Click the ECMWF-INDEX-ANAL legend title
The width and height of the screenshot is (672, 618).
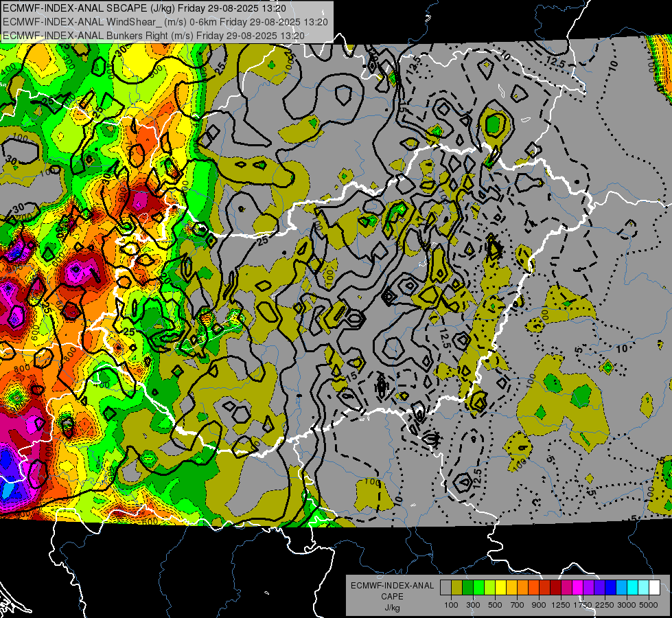pos(393,586)
